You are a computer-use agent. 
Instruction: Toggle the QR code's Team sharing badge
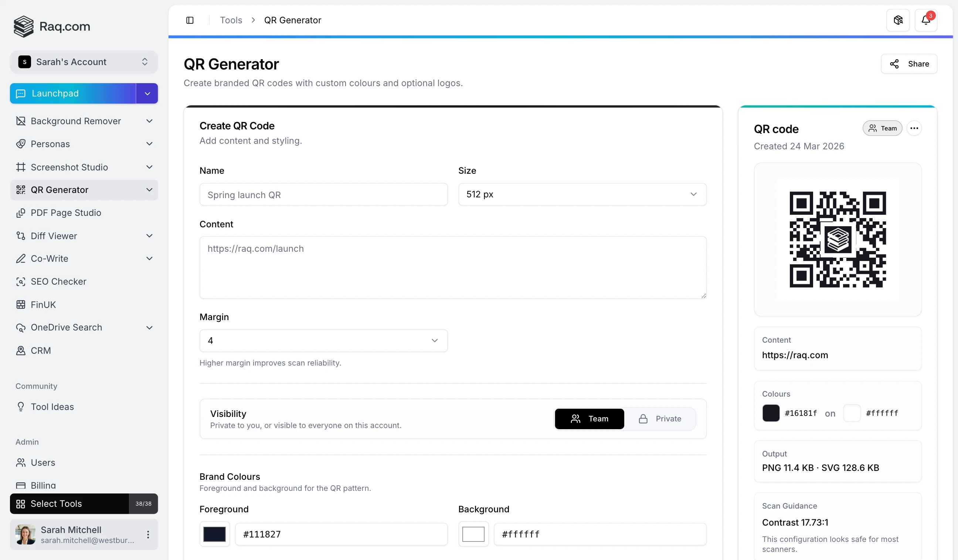[x=882, y=128]
